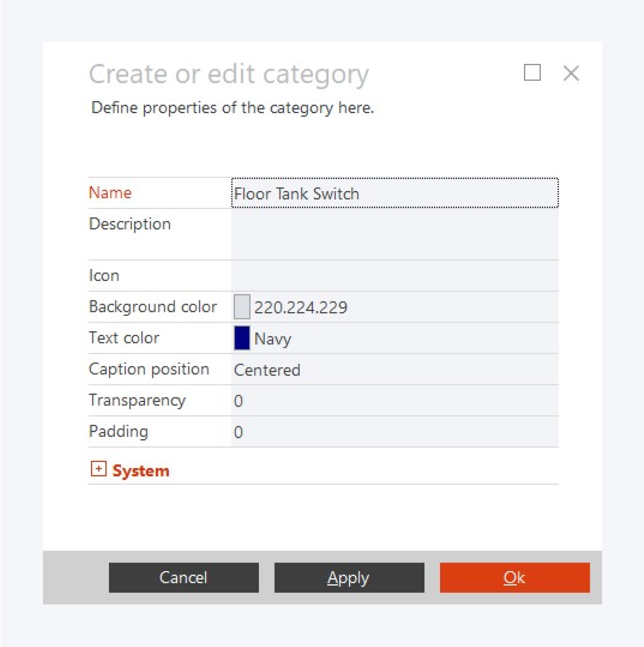
Task: Expand the System section plus icon
Action: pos(98,469)
